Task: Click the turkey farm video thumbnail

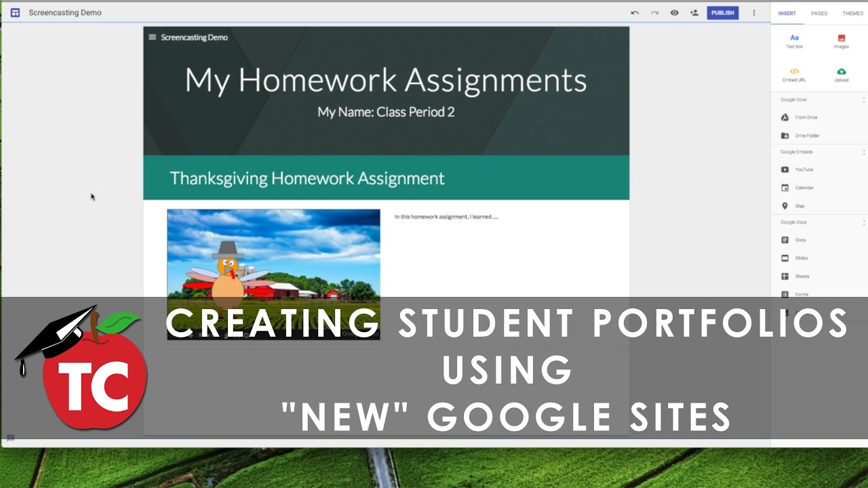Action: click(x=273, y=274)
